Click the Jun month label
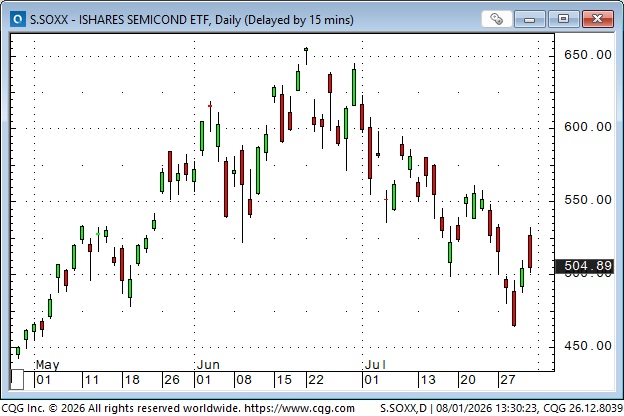Screen dimensions: 624x416 click(x=209, y=364)
